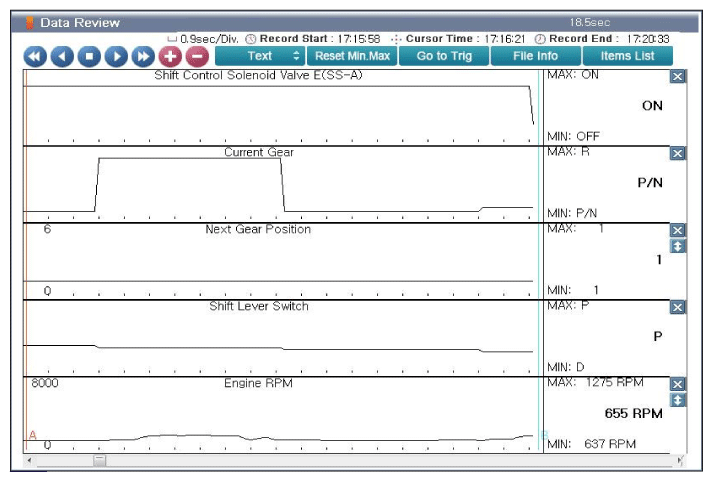Click the 'ON' solenoid valve value
Screen dimensions: 712x481
coord(652,106)
